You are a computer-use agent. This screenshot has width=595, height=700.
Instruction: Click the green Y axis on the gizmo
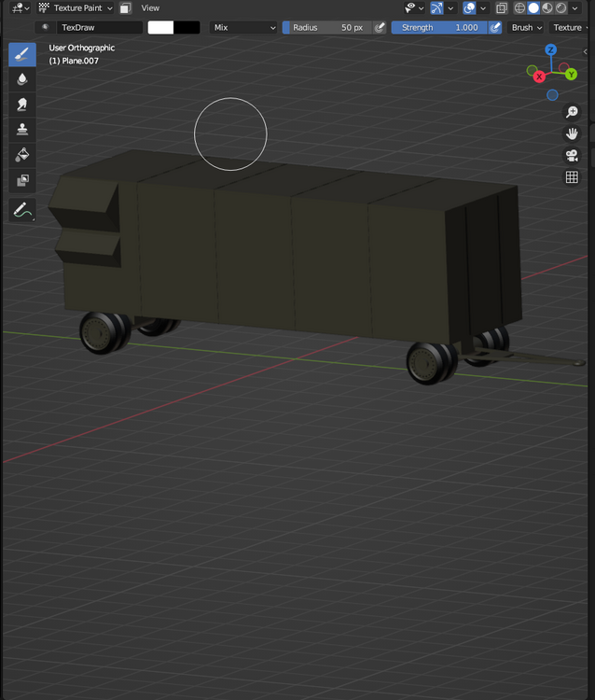tap(571, 75)
